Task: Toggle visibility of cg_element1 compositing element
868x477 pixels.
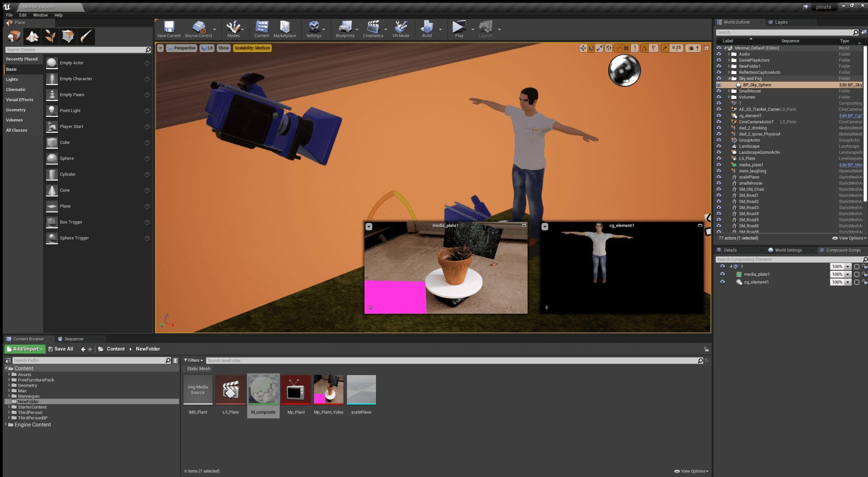Action: (723, 282)
